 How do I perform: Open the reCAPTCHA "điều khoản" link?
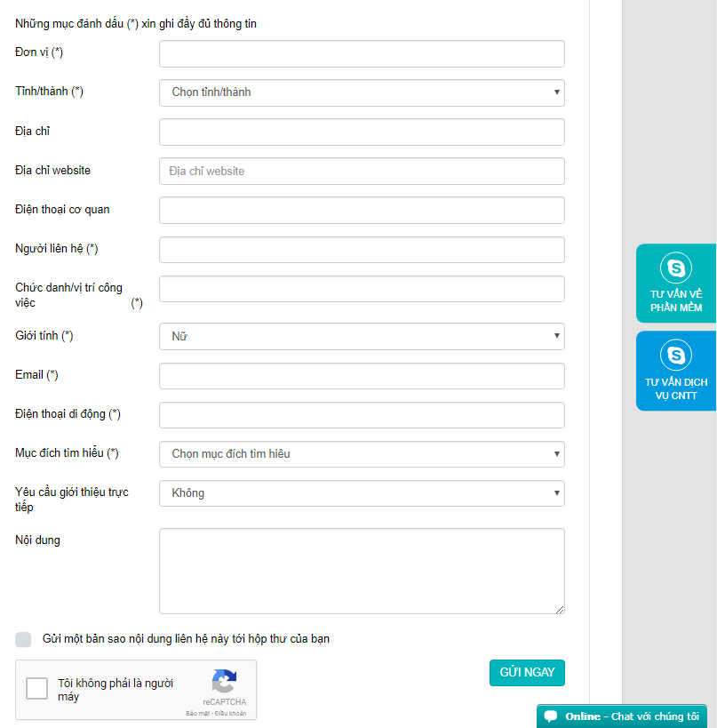pos(234,712)
